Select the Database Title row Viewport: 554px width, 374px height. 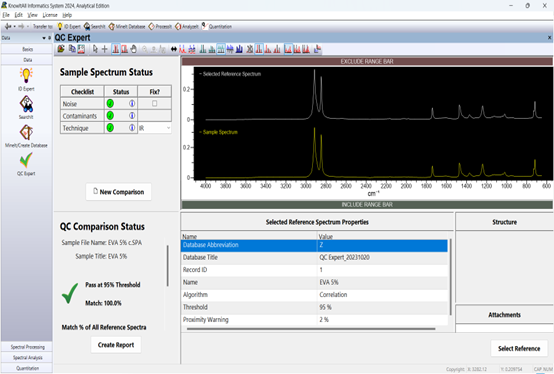tap(314, 257)
